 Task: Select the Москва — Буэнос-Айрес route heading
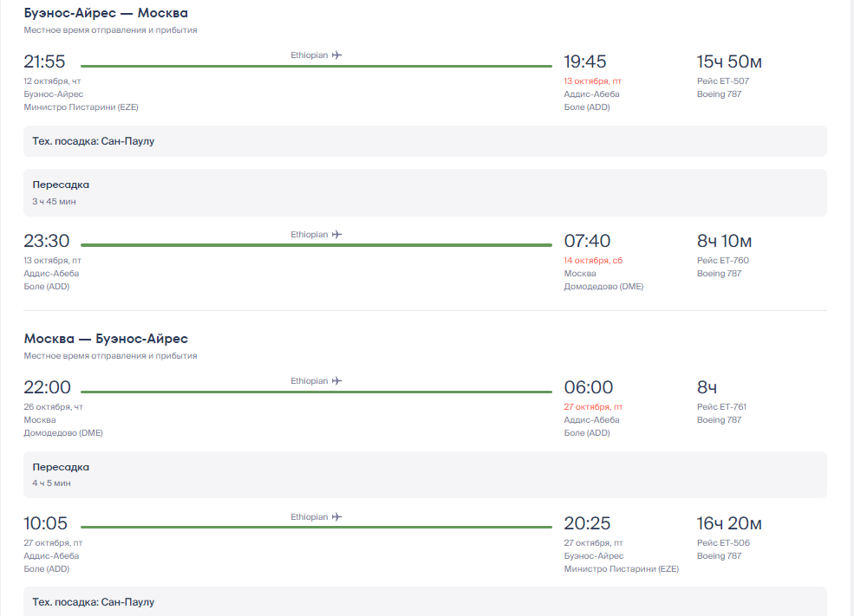[106, 339]
